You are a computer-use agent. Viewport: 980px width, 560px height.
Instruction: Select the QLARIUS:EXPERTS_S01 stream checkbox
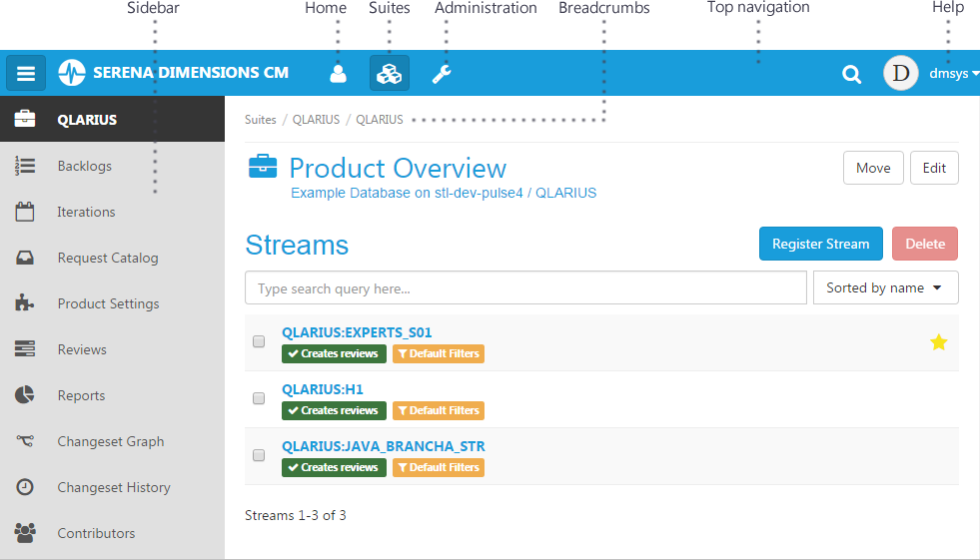[x=259, y=341]
